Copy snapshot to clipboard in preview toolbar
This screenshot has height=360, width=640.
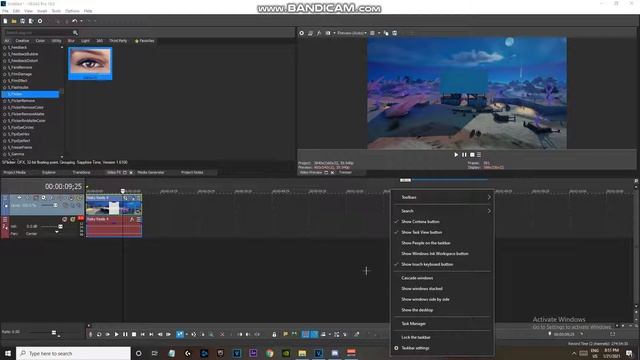click(x=386, y=33)
